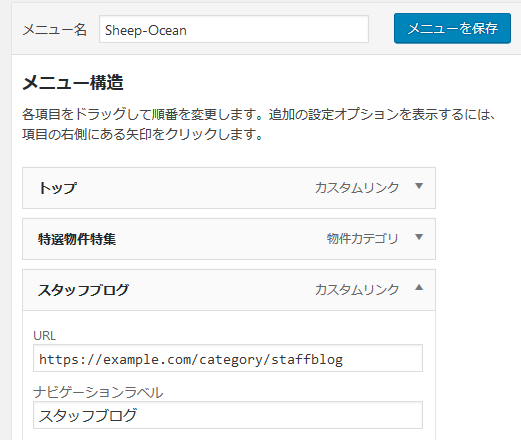Click the 物件カテゴリ type label
Viewport: 521px width, 440px height.
pyautogui.click(x=362, y=239)
